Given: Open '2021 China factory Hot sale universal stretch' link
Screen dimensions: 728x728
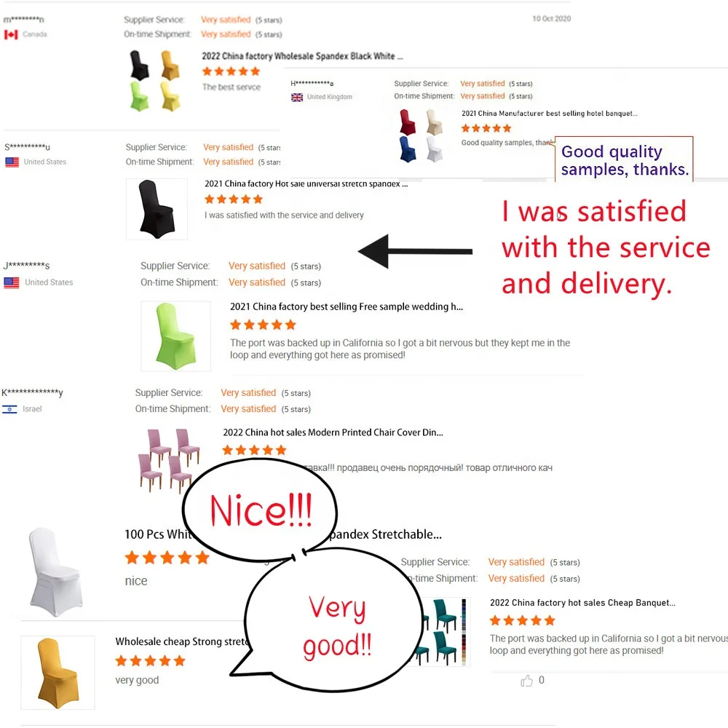Looking at the screenshot, I should [306, 184].
